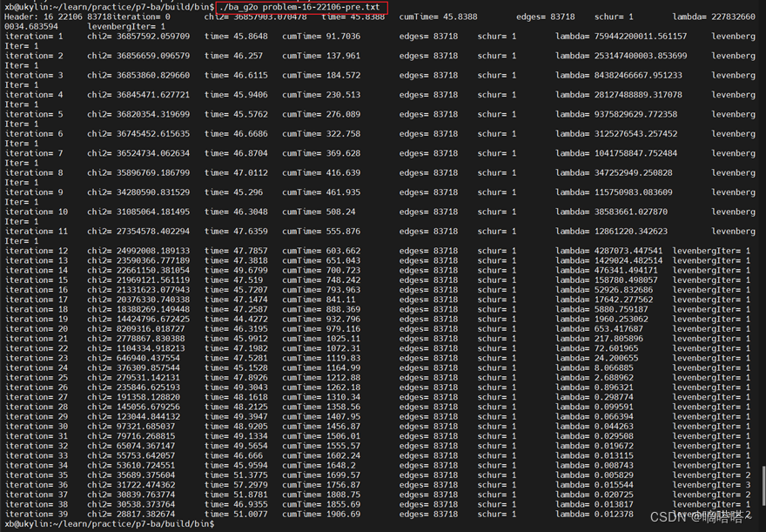Viewport: 766px width, 532px height.
Task: Click chi2 value 14424796.672425
Action: tap(153, 320)
